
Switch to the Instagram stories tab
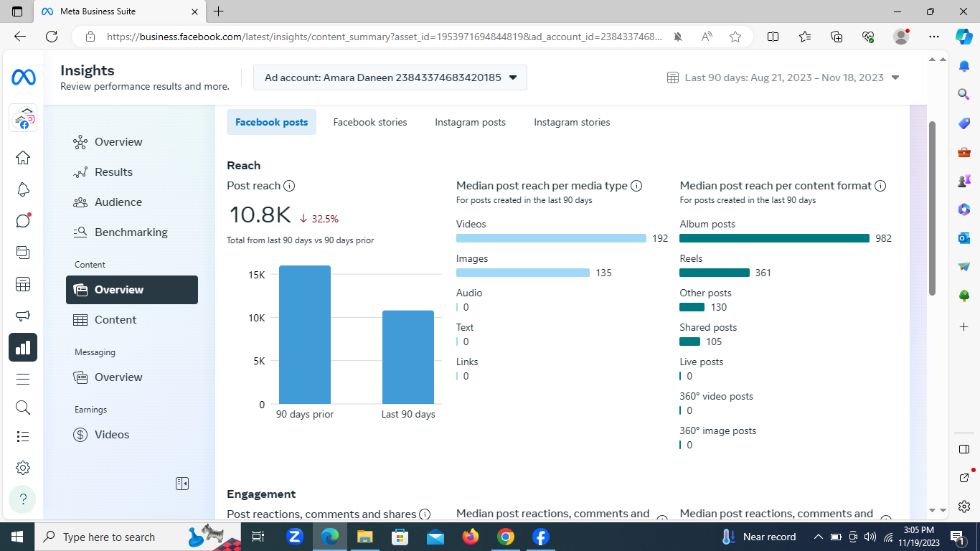coord(572,122)
